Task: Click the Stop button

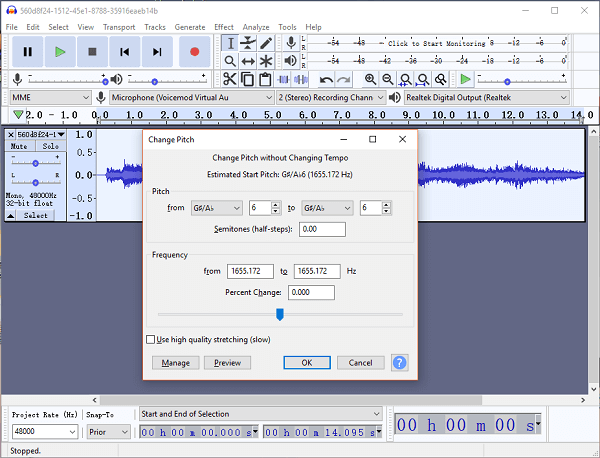Action: [92, 51]
